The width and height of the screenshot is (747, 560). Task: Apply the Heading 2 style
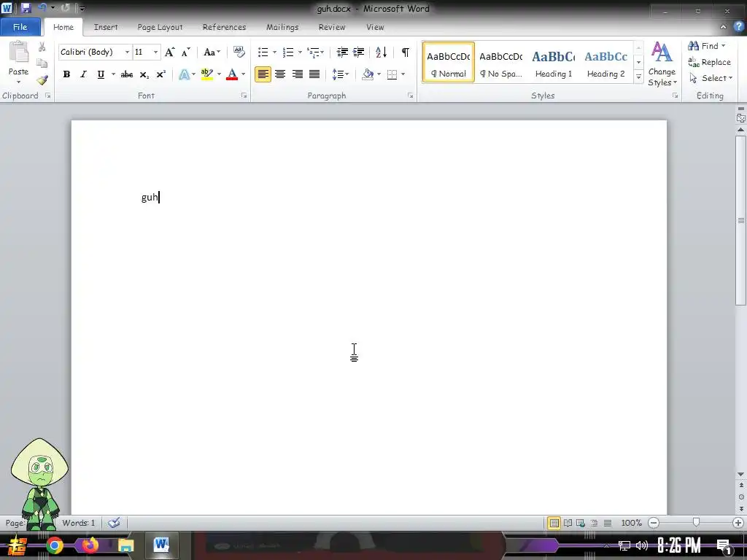coord(606,63)
